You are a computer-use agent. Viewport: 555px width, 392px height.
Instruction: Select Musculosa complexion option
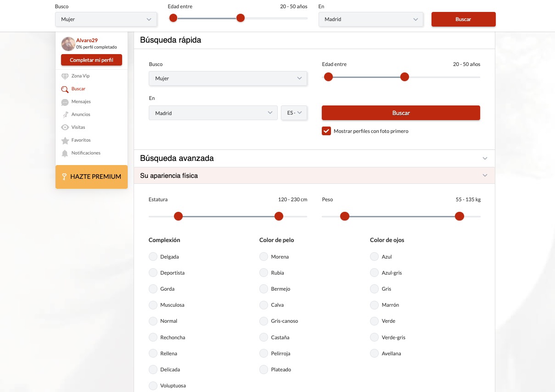point(153,305)
